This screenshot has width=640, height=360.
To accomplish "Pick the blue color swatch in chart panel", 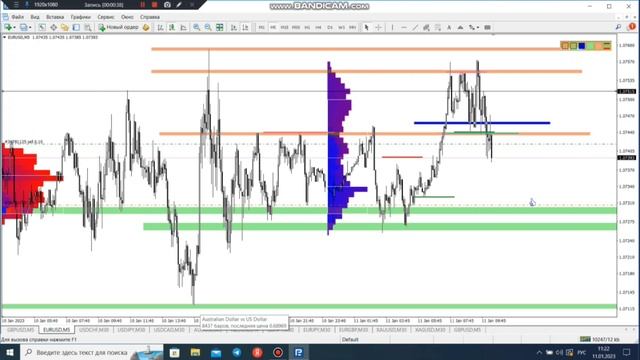I will click(x=582, y=46).
